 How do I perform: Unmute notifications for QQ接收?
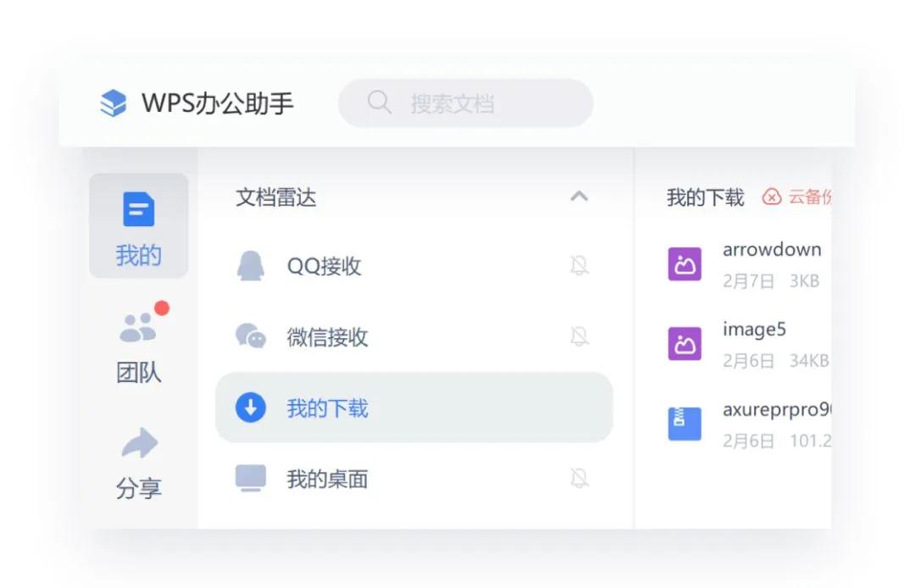[x=580, y=265]
